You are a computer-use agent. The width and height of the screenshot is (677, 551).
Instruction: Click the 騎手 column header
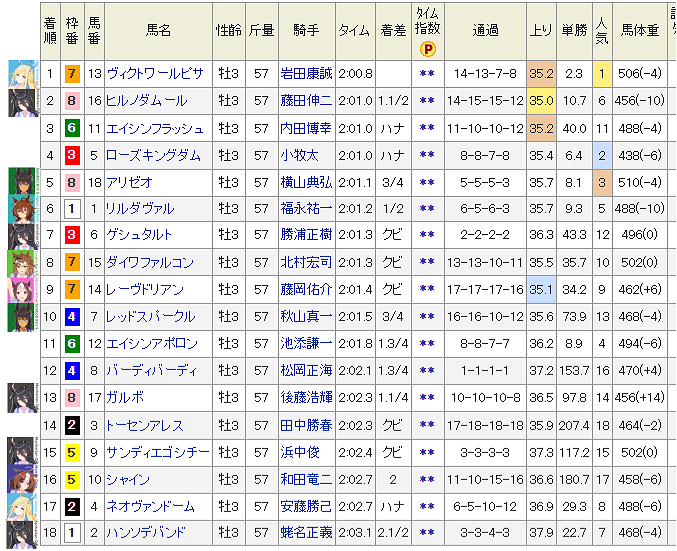(x=307, y=30)
